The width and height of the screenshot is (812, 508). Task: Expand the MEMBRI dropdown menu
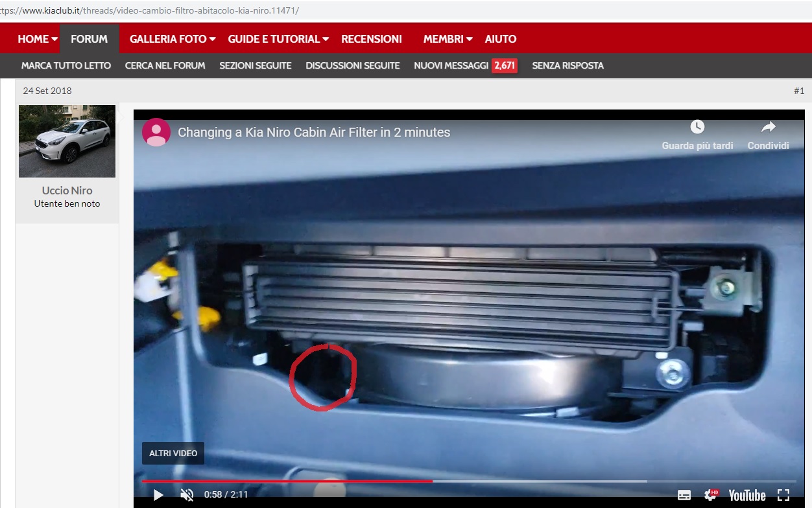(448, 39)
